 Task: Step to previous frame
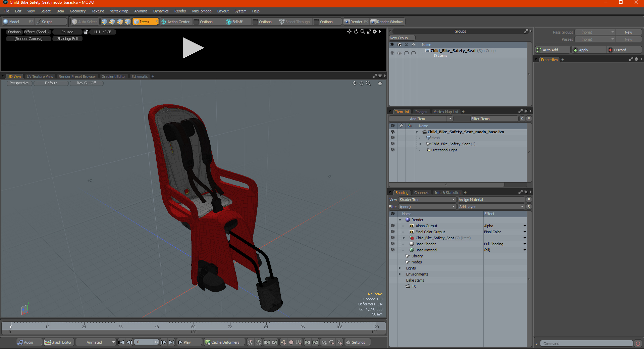tap(129, 342)
